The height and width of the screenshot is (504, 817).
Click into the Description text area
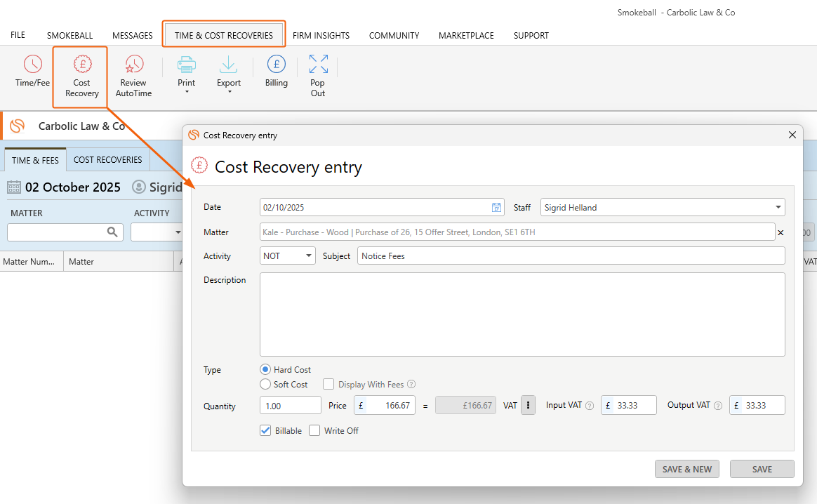pyautogui.click(x=522, y=314)
